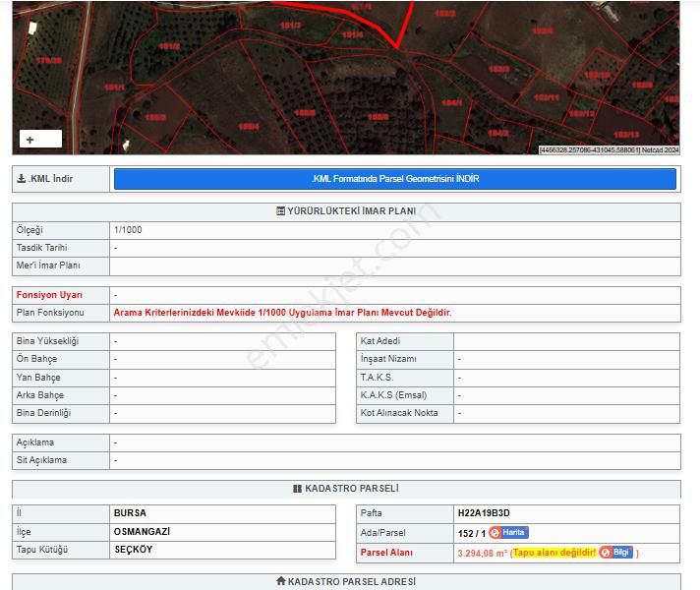Zoom in the map with plus button

pyautogui.click(x=30, y=140)
